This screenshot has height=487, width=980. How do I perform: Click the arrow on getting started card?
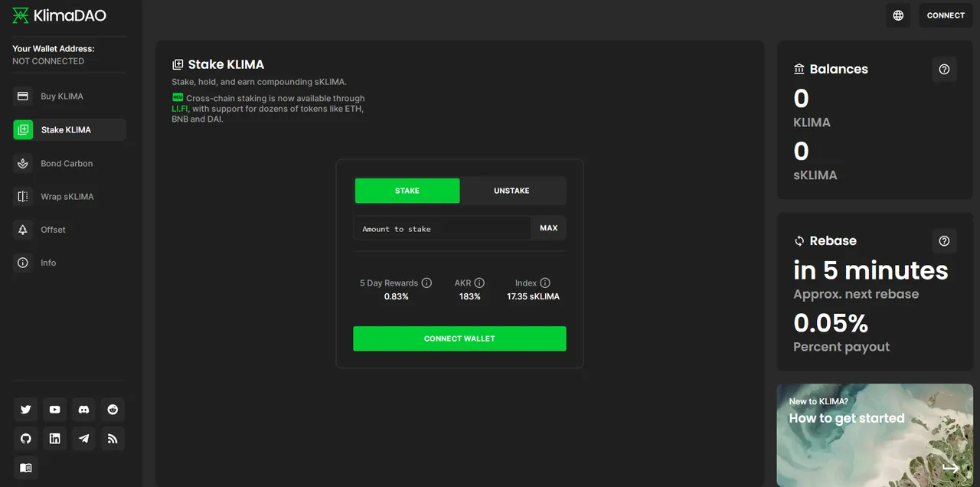(x=951, y=468)
